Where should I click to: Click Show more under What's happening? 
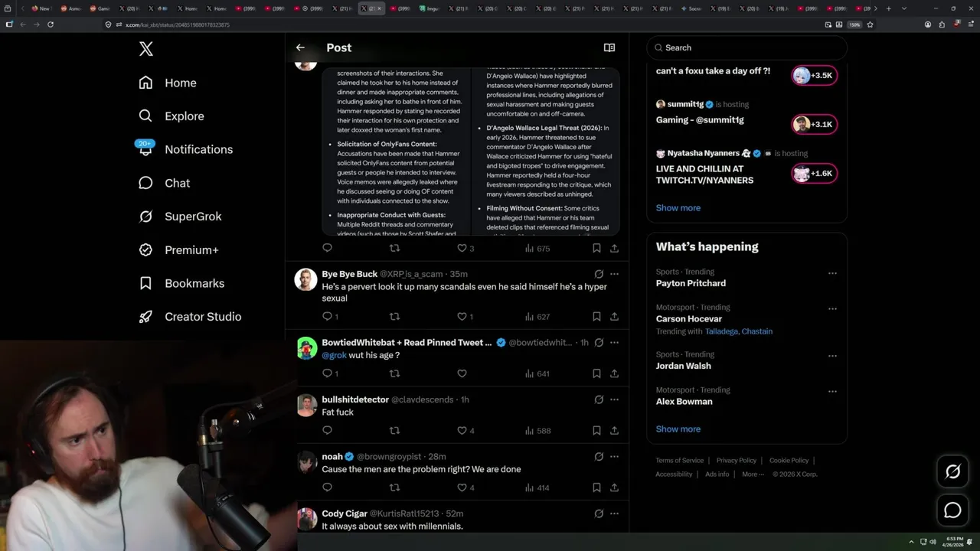(x=678, y=429)
